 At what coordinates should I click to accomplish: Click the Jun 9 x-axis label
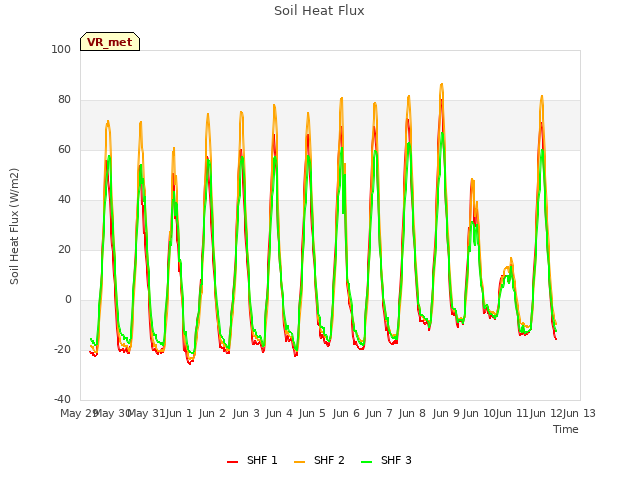click(x=446, y=413)
